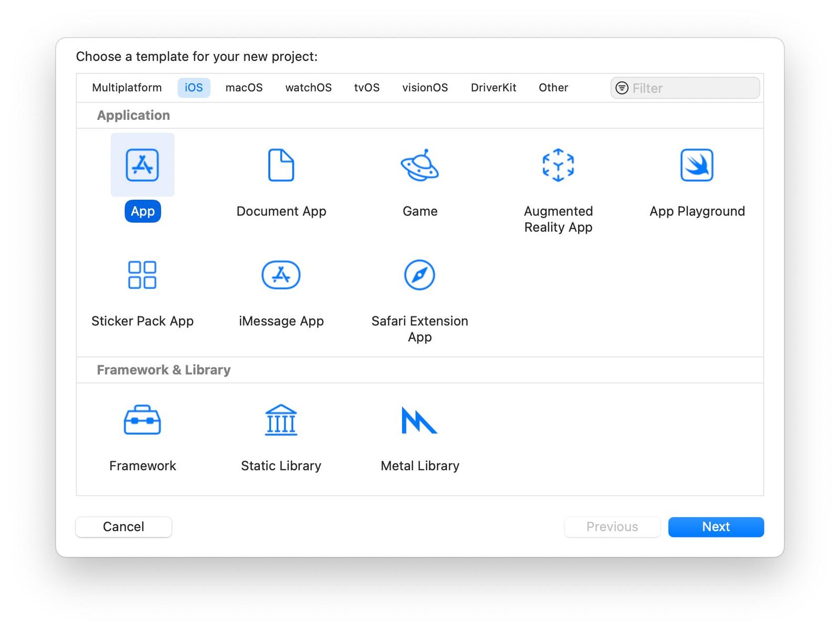Select the App template icon

click(x=142, y=165)
